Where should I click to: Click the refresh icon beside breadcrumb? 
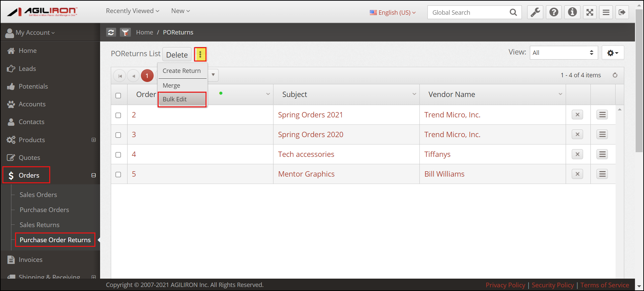(x=111, y=32)
